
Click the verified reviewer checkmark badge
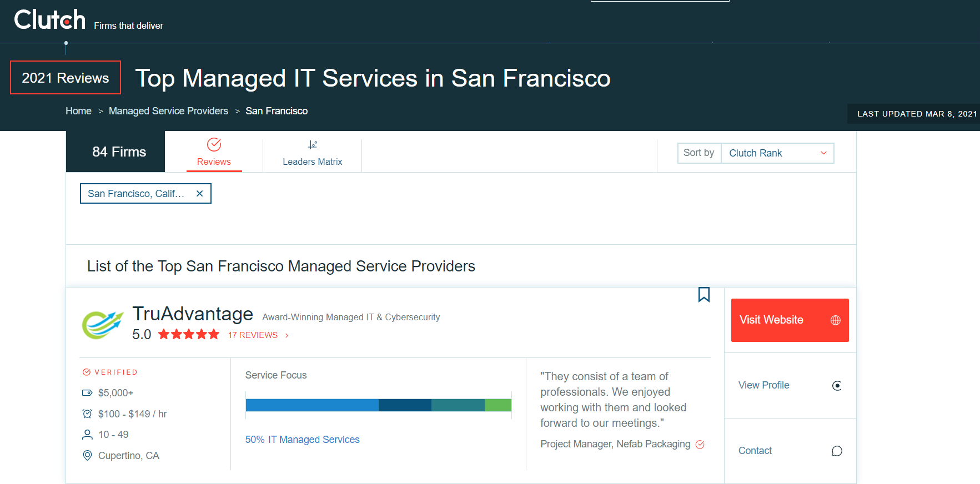coord(700,445)
